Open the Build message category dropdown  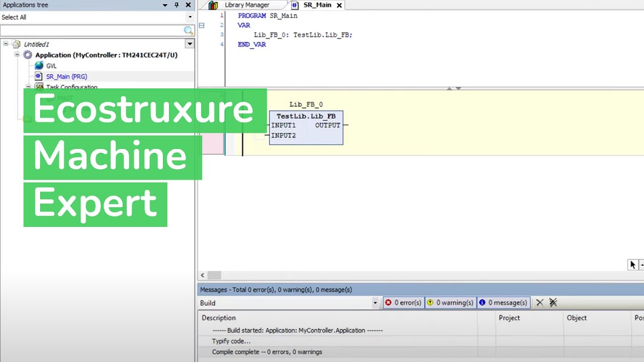pyautogui.click(x=375, y=303)
